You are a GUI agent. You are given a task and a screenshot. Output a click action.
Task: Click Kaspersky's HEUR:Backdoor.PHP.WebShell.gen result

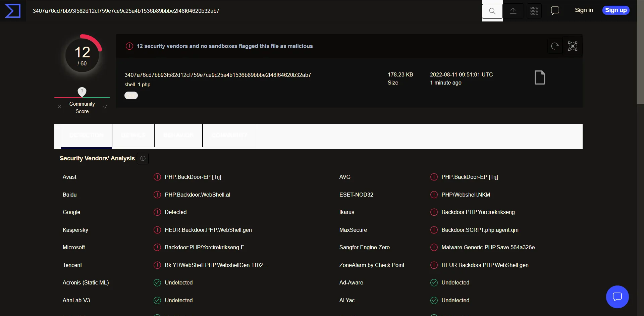[208, 230]
